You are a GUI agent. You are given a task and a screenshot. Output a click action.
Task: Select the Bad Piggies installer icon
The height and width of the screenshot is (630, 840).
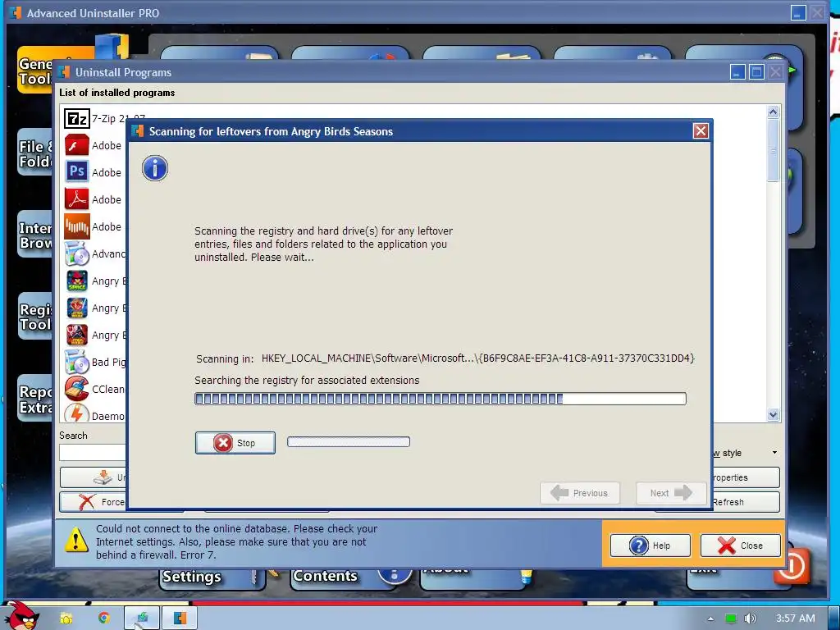tap(76, 362)
